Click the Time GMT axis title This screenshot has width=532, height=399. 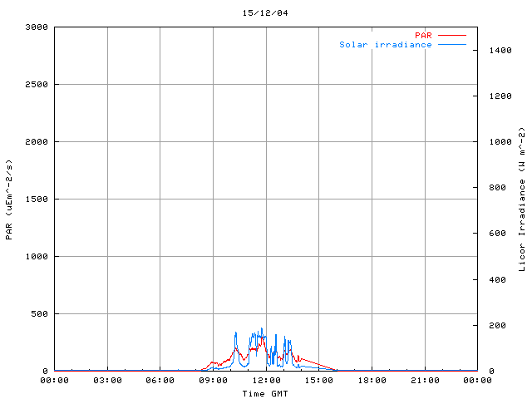point(265,393)
